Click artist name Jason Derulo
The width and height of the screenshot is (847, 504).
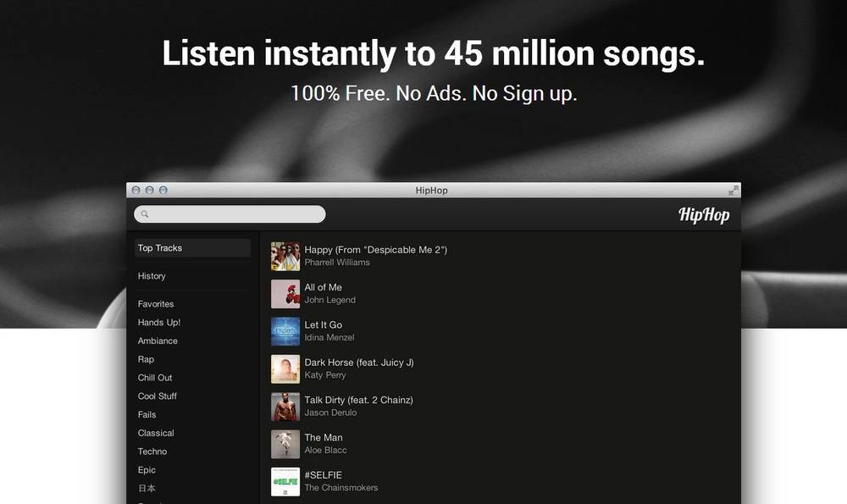pyautogui.click(x=330, y=413)
